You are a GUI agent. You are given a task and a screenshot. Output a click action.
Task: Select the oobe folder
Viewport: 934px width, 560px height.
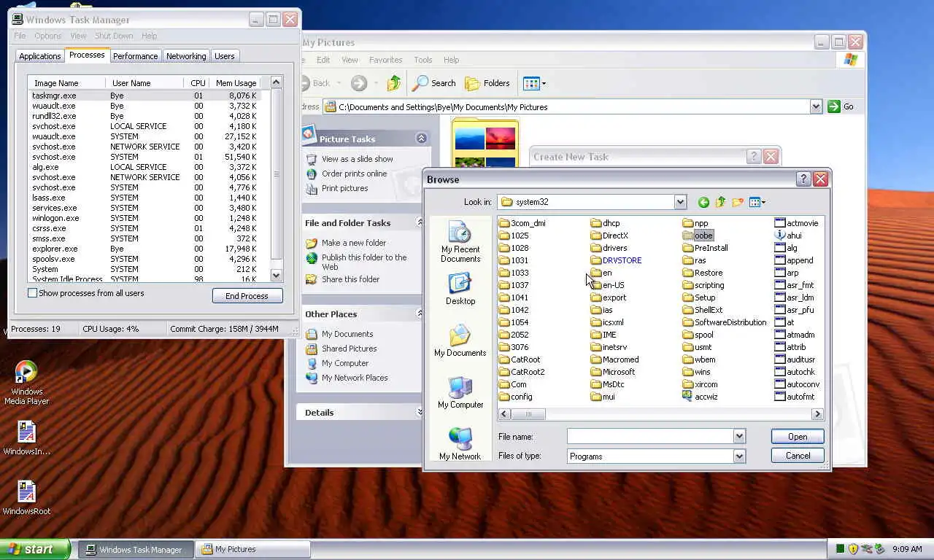point(698,236)
